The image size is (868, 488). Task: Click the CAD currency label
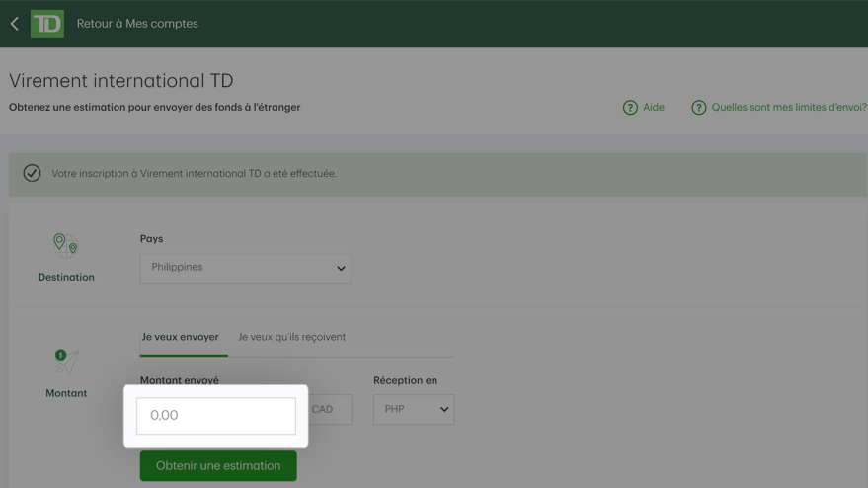tap(322, 409)
